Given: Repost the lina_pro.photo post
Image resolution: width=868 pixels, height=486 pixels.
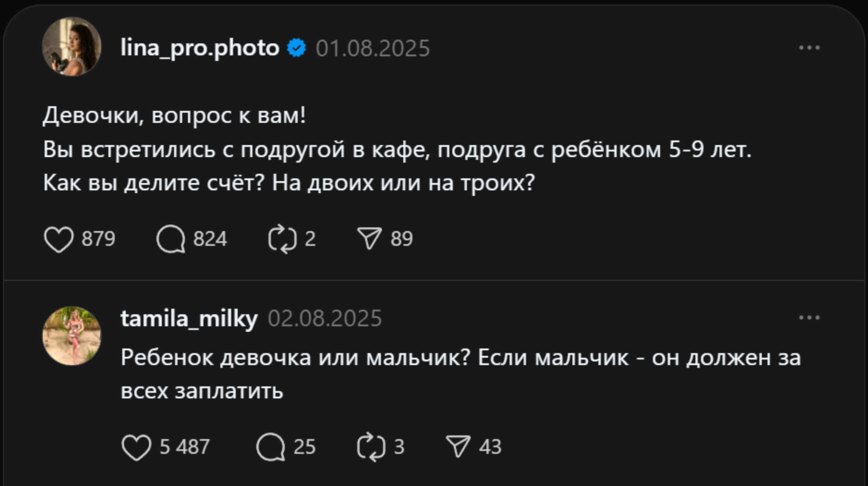Looking at the screenshot, I should pos(282,239).
